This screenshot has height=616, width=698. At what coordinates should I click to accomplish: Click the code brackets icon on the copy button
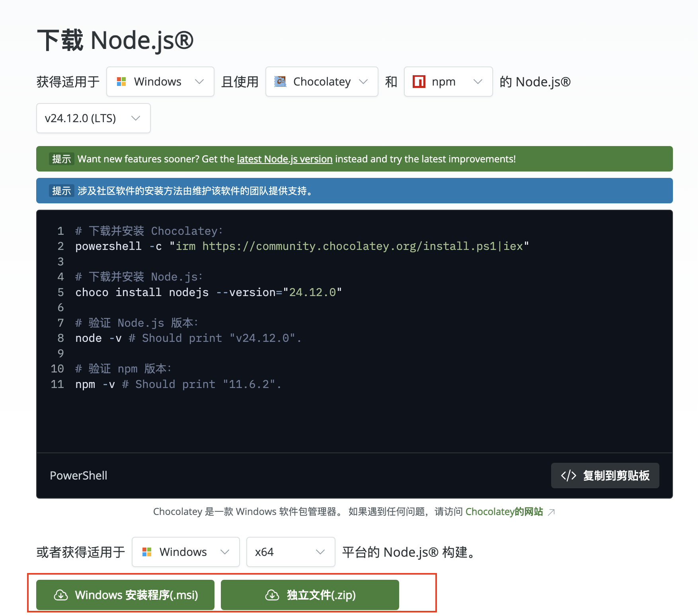(x=568, y=476)
